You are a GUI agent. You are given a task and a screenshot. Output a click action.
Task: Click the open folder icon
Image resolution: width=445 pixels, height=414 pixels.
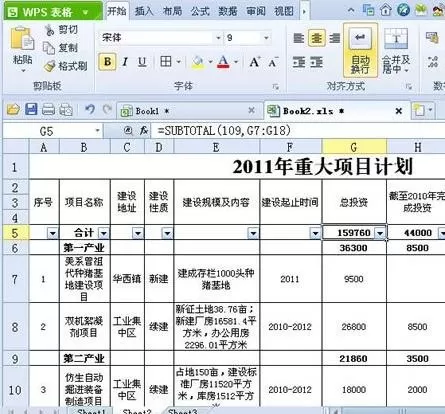pyautogui.click(x=13, y=109)
